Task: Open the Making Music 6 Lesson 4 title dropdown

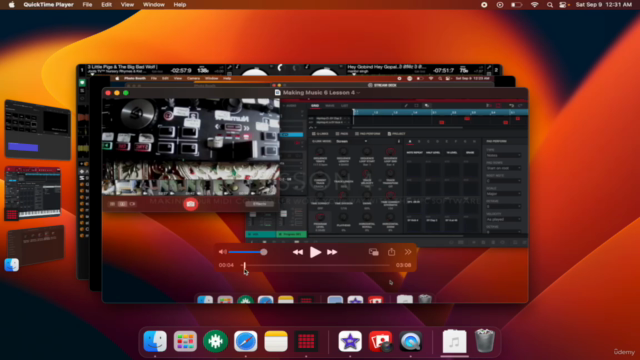Action: (358, 93)
